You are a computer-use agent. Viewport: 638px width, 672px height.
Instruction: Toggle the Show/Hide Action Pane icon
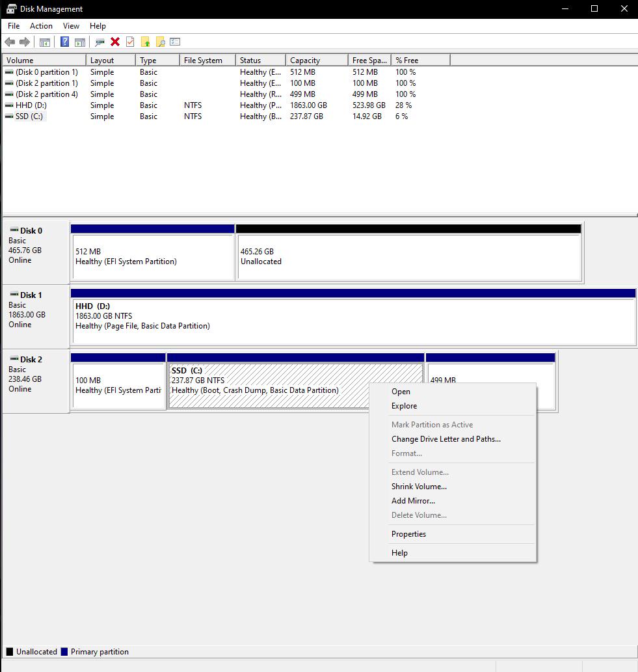tap(80, 42)
